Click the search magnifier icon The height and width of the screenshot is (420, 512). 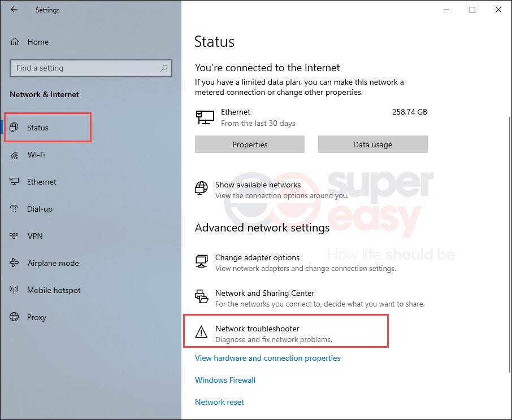point(164,68)
